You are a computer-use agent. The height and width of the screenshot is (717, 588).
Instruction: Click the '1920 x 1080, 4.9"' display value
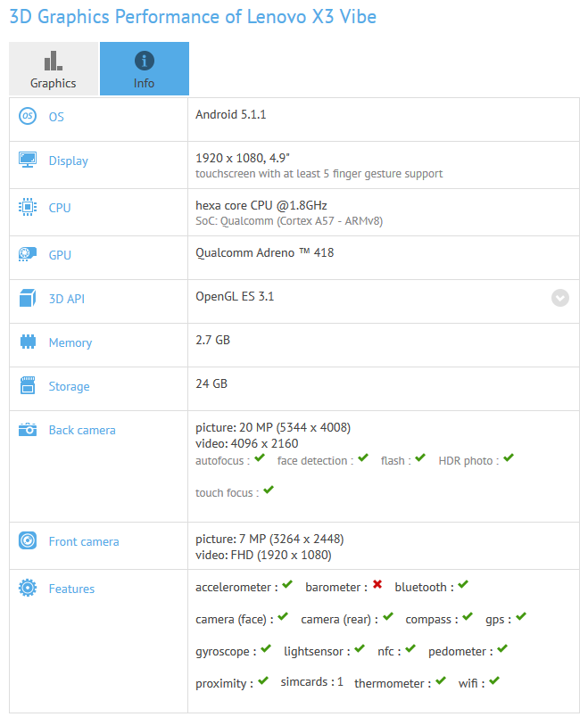point(243,158)
